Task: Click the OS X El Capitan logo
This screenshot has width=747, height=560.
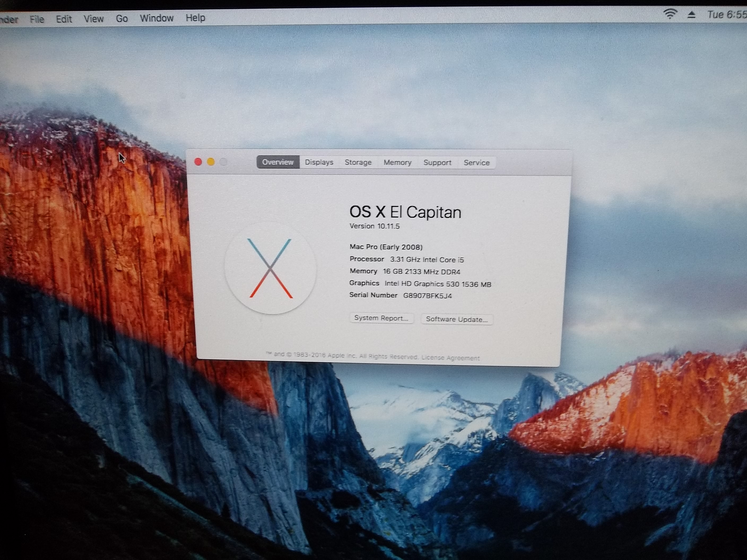Action: 270,268
